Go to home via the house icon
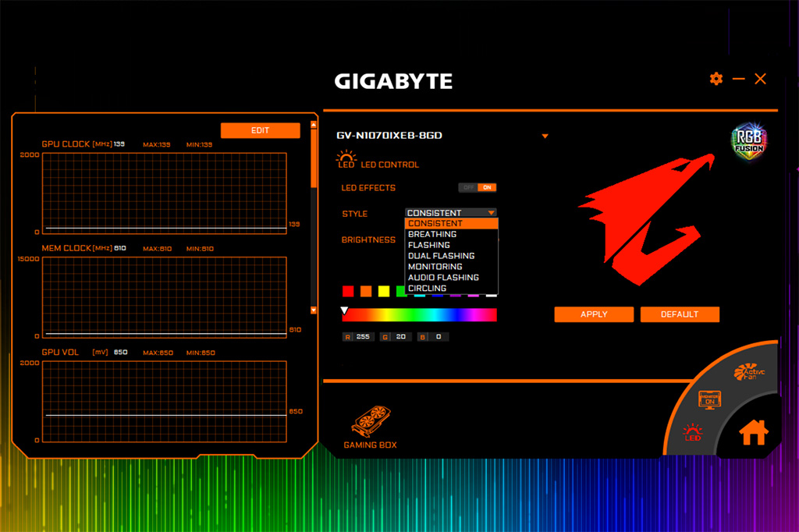This screenshot has height=532, width=799. (x=753, y=433)
